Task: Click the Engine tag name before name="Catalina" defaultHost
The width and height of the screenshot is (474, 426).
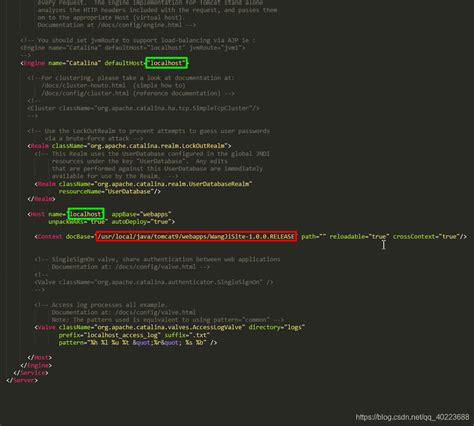Action: pos(34,63)
